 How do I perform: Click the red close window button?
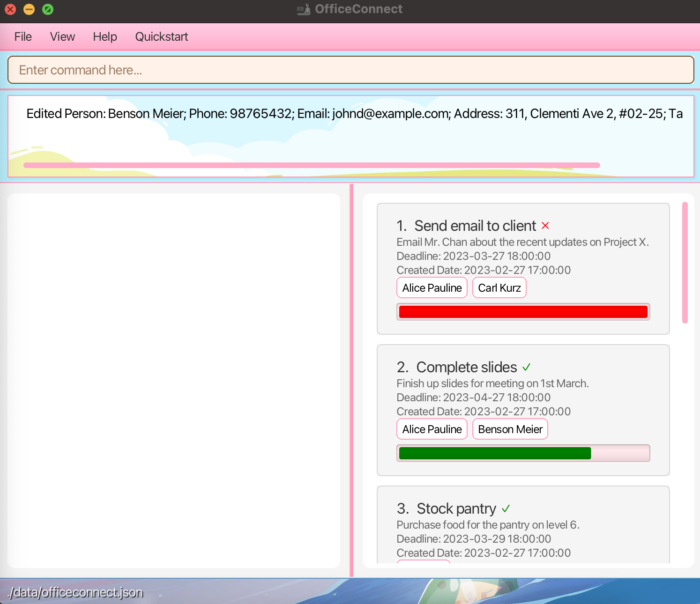coord(10,9)
